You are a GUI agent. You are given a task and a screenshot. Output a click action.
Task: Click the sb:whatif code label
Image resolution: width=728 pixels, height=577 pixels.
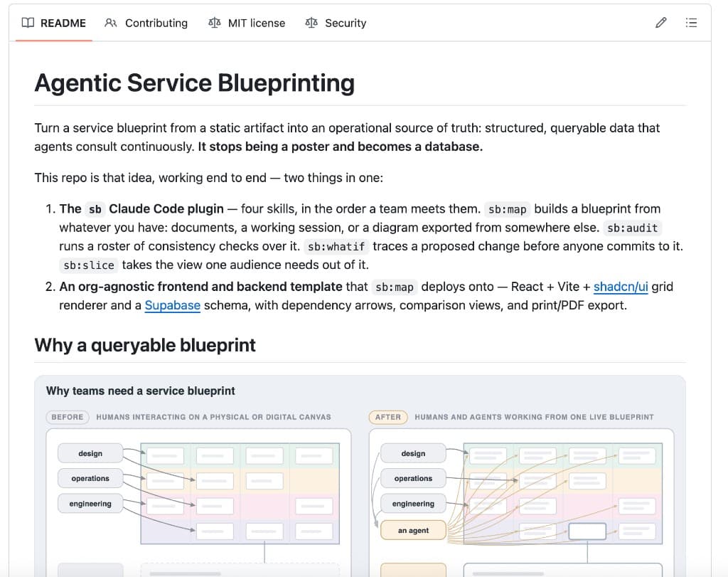tap(336, 246)
